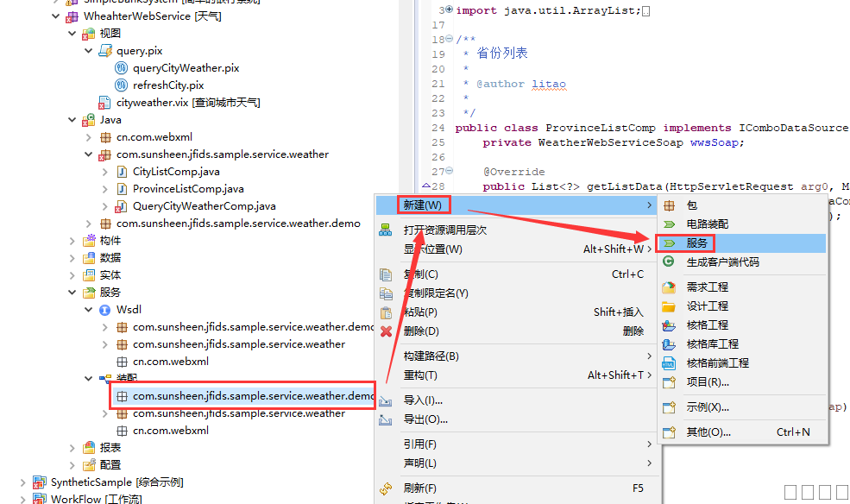
Task: Collapse the Wsdl folder node
Action: (88, 310)
